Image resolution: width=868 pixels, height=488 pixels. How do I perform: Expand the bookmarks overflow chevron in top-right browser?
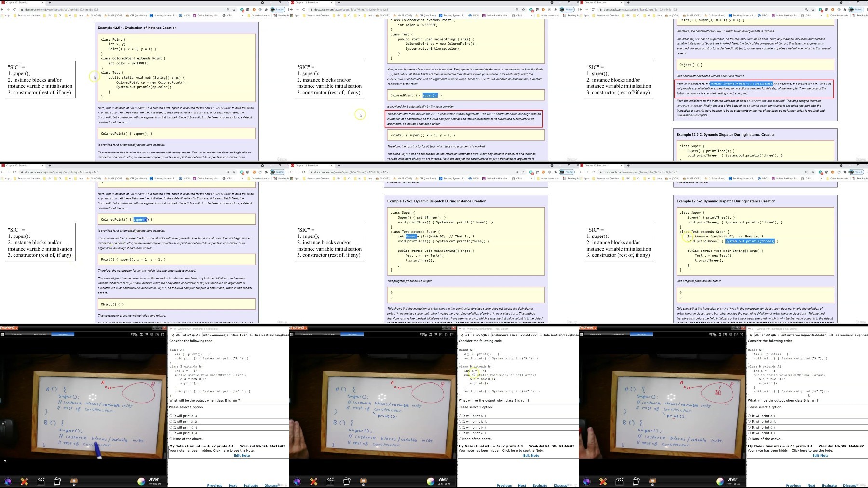(x=821, y=15)
